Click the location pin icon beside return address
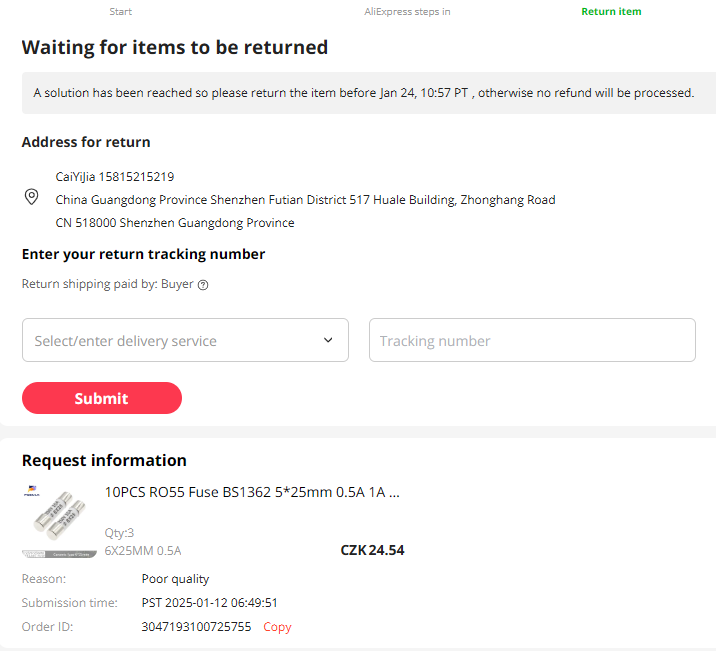This screenshot has height=651, width=716. pos(32,197)
